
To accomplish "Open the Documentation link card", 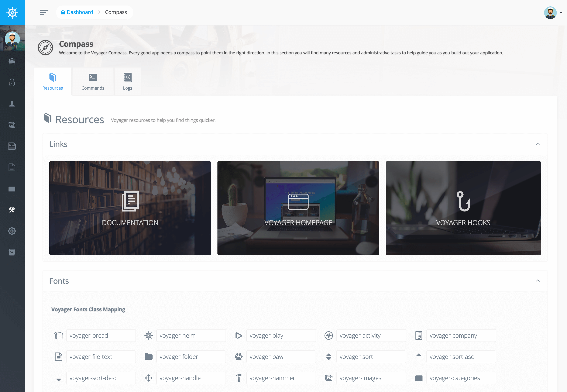I will point(130,208).
